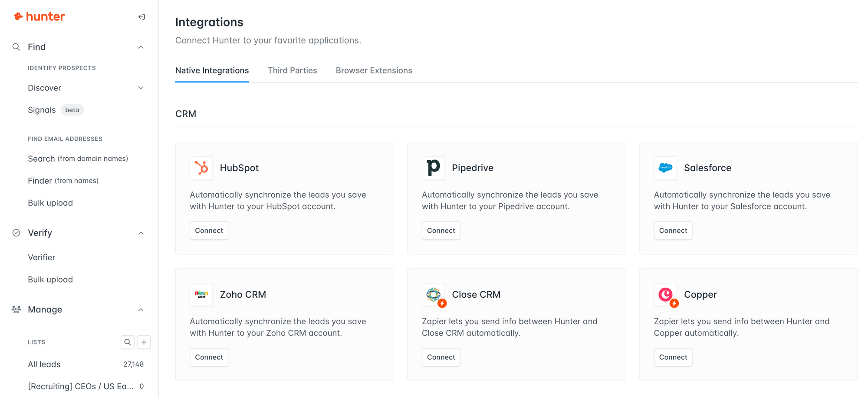Connect the Salesforce integration
The width and height of the screenshot is (868, 398).
[x=673, y=231]
